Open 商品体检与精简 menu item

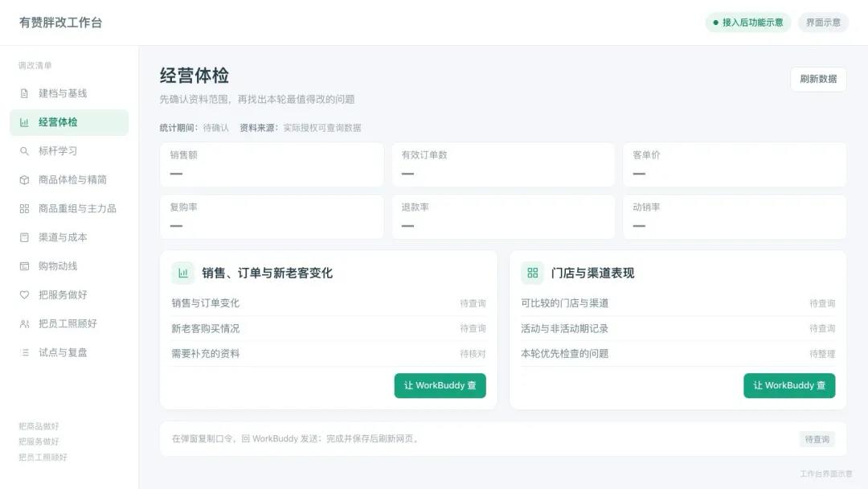(x=69, y=179)
